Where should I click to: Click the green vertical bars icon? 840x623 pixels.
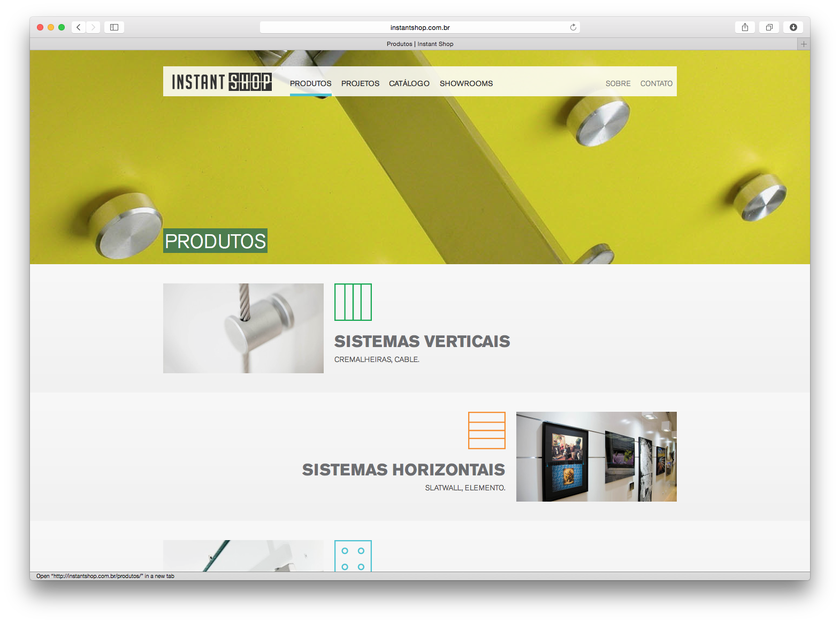353,302
